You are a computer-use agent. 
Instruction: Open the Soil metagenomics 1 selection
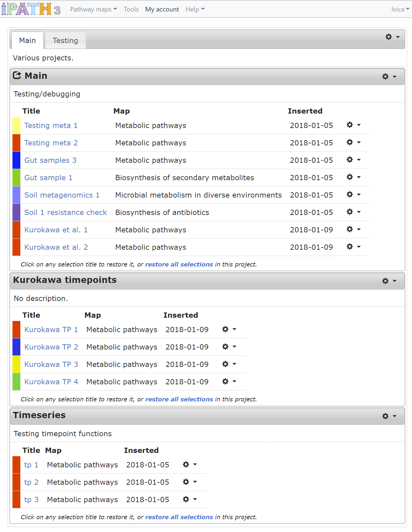(x=62, y=195)
